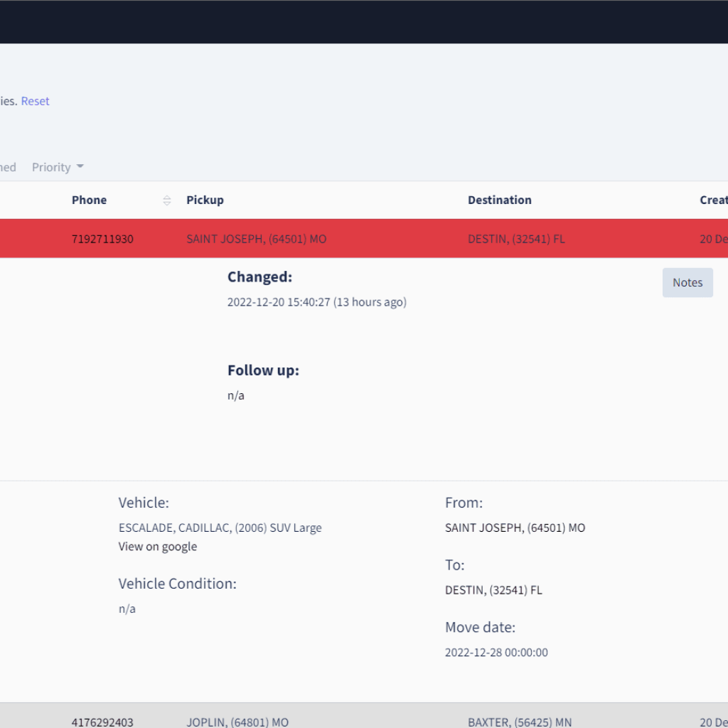The width and height of the screenshot is (728, 728).
Task: Open the Priority filter dropdown
Action: point(58,167)
